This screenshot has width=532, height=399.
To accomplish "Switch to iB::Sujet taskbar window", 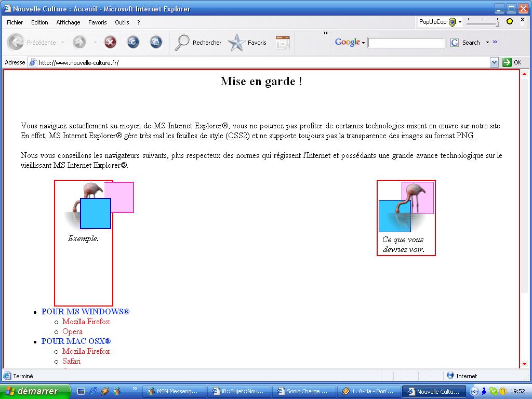I will coord(238,391).
